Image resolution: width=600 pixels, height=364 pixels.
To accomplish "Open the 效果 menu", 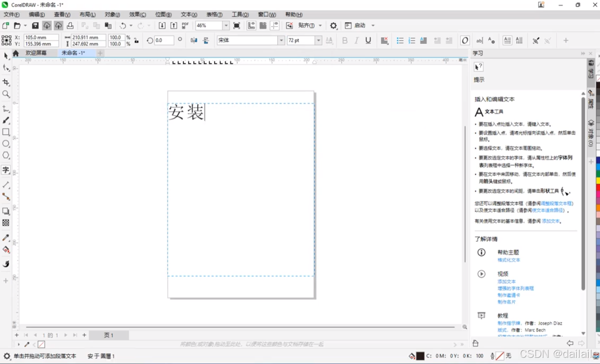I will pos(138,15).
